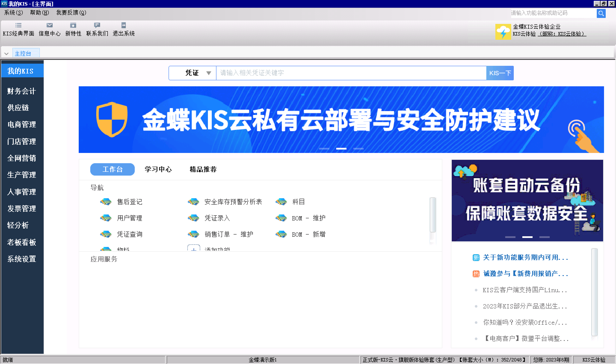The image size is (616, 364).
Task: Open news link 关于新功能服务期内可用...
Action: (525, 258)
